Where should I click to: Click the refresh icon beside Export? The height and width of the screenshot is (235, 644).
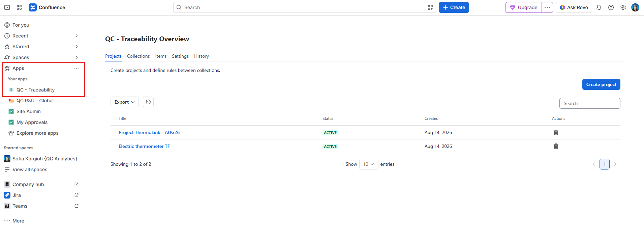pos(148,102)
